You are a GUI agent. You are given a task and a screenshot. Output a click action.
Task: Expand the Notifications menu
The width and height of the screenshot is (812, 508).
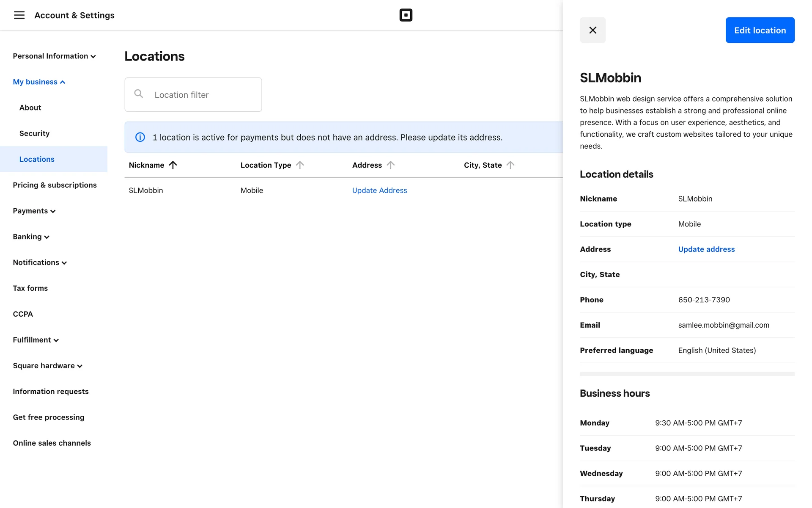click(40, 262)
